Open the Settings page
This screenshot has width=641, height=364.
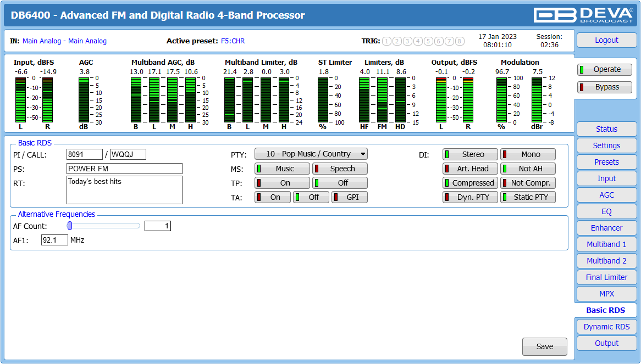coord(607,145)
